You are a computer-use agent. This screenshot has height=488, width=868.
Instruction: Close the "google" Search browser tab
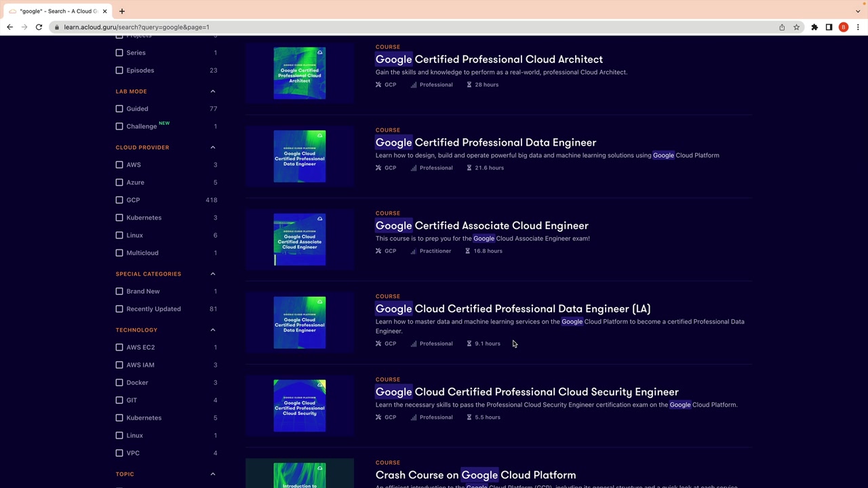tap(104, 11)
